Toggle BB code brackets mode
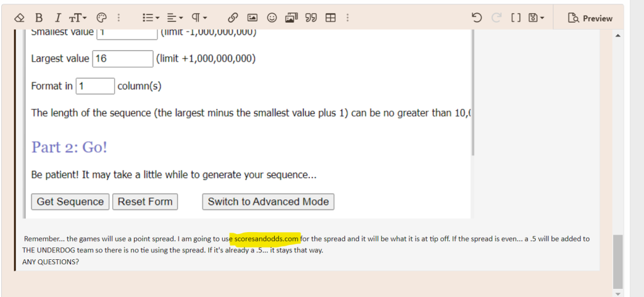The image size is (644, 297). [516, 18]
